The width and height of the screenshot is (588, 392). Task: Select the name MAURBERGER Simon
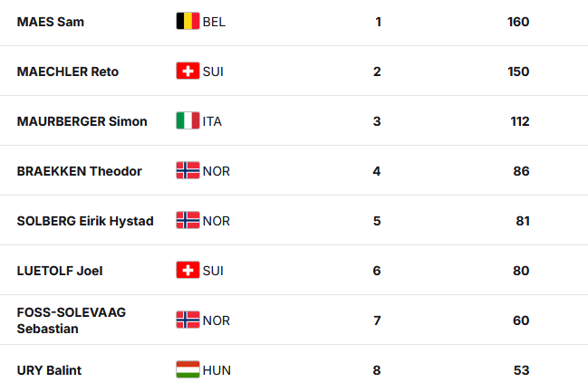[82, 121]
